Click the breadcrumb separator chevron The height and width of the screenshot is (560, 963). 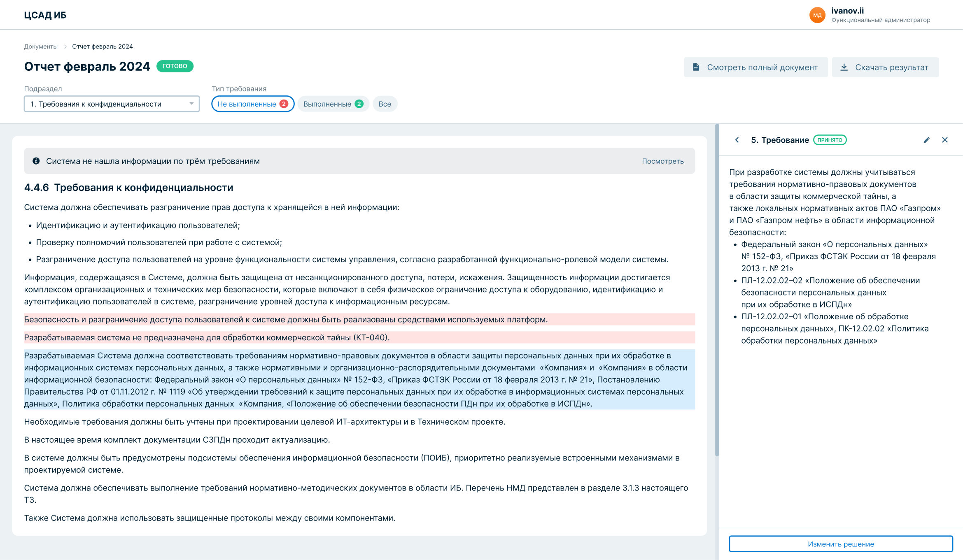click(x=65, y=46)
